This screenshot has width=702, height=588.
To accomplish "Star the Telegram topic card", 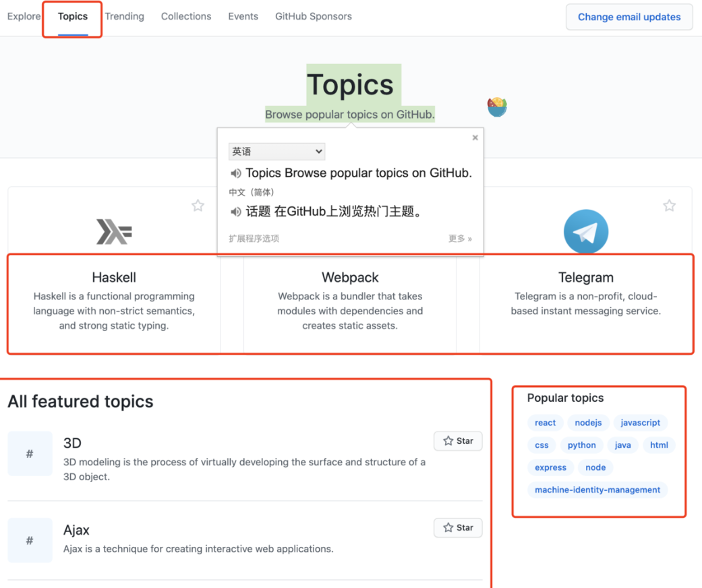I will (x=670, y=206).
